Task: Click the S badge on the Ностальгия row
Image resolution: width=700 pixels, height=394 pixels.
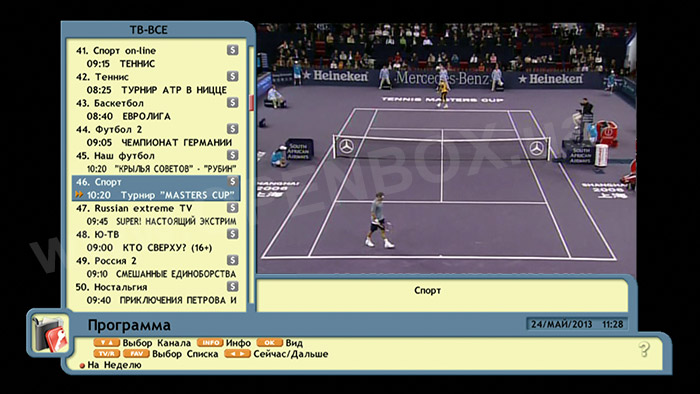Action: pos(232,286)
